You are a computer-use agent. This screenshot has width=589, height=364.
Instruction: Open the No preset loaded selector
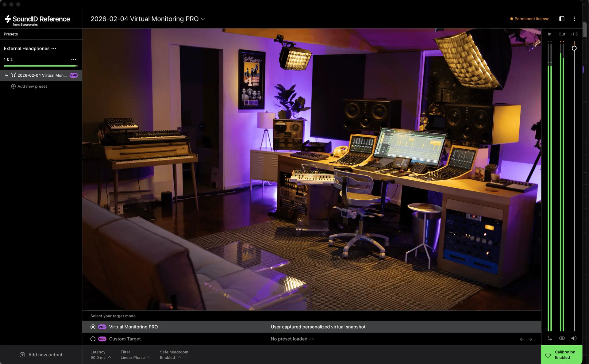point(292,339)
